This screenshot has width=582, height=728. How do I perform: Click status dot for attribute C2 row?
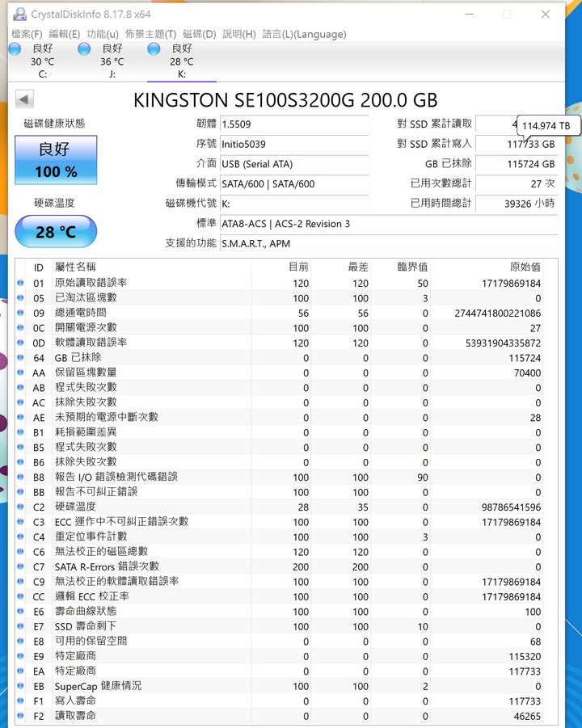(x=20, y=507)
